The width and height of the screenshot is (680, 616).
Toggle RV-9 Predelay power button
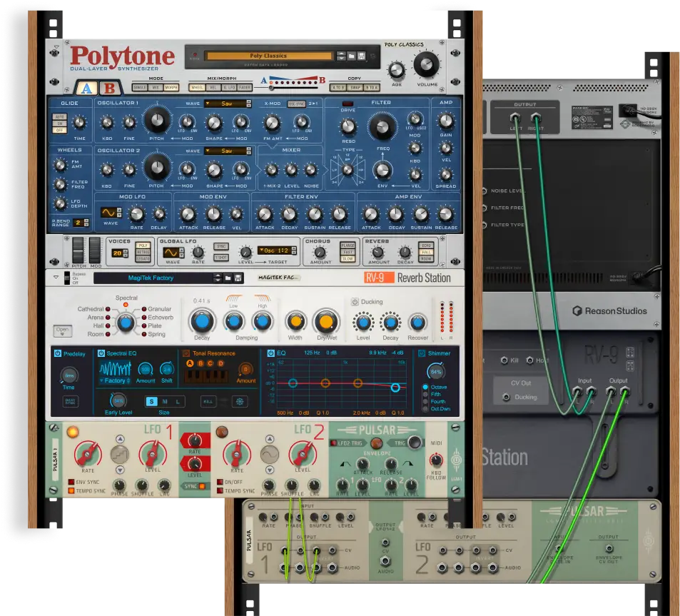coord(58,353)
